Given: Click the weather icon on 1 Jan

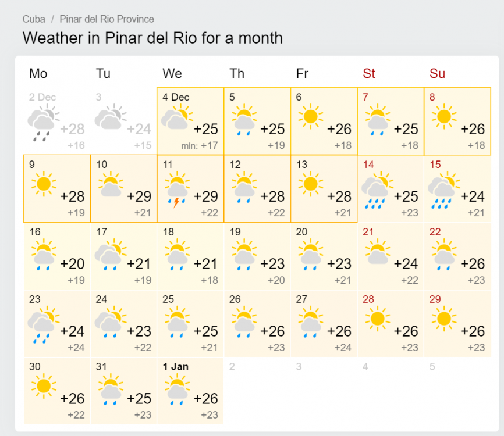Looking at the screenshot, I should click(177, 389).
